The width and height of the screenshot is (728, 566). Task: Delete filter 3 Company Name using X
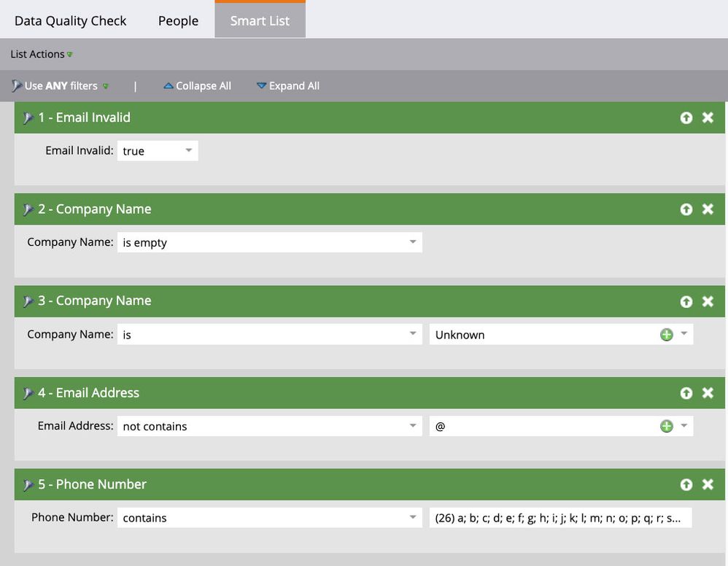(707, 301)
